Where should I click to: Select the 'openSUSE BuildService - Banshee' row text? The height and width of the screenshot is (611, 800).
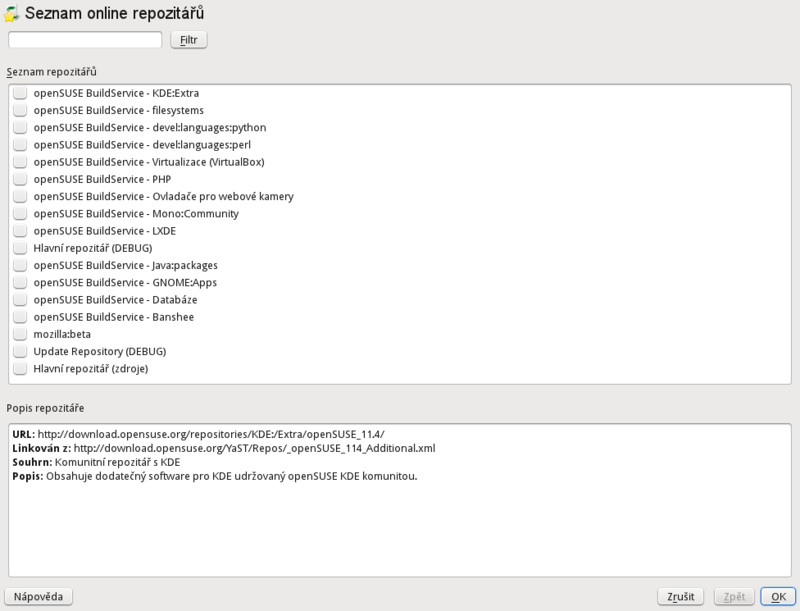point(114,317)
